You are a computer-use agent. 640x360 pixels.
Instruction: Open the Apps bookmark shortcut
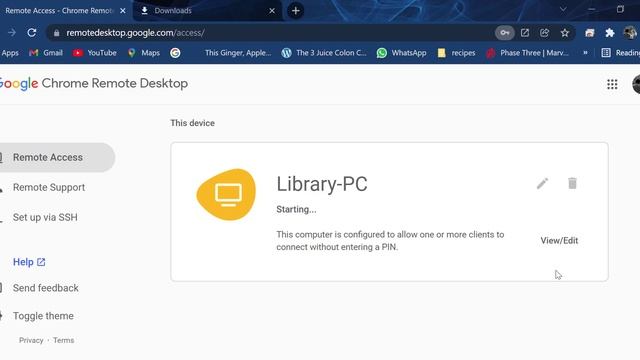click(10, 53)
